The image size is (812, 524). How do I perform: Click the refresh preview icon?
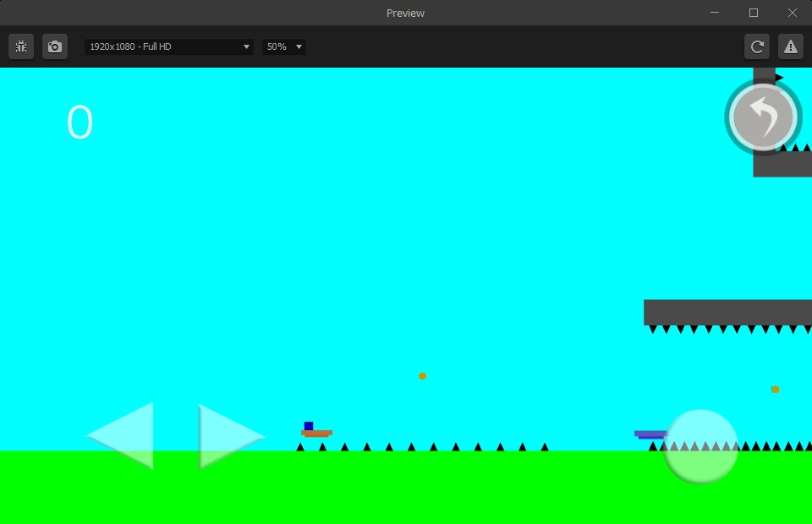756,46
